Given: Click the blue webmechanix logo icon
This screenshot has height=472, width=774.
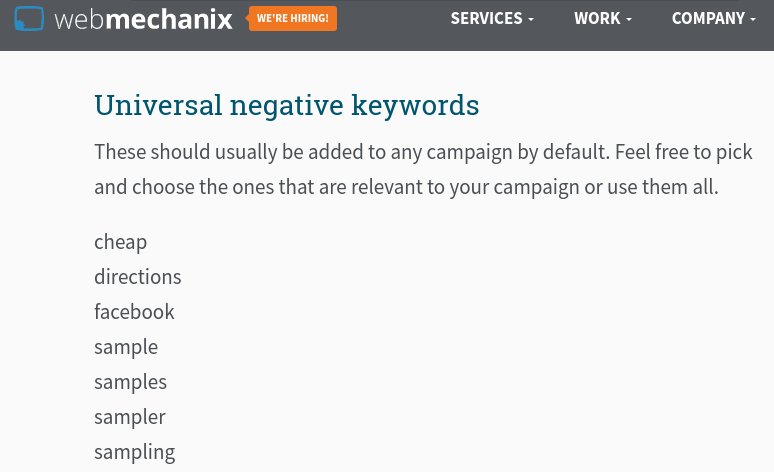Looking at the screenshot, I should coord(29,18).
